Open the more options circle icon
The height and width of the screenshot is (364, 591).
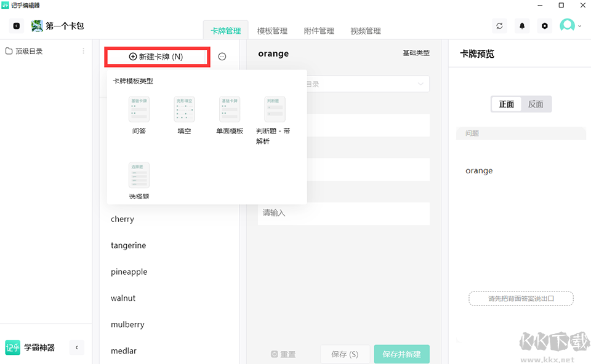[222, 57]
